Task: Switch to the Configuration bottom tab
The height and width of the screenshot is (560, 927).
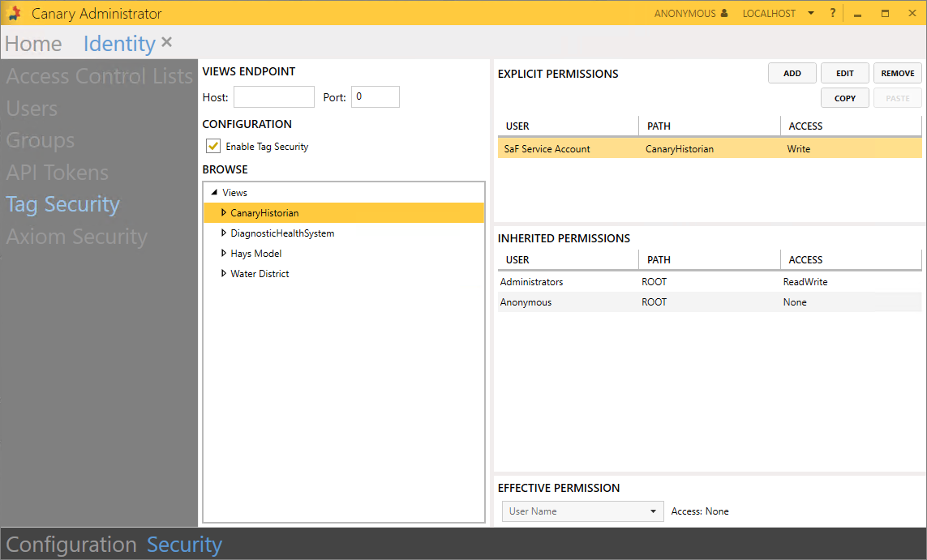Action: pos(71,545)
